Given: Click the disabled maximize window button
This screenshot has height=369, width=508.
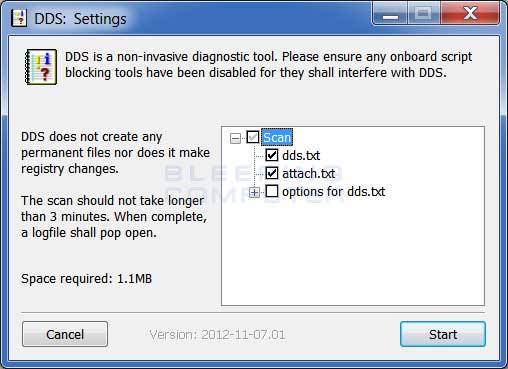Looking at the screenshot, I should (x=424, y=14).
